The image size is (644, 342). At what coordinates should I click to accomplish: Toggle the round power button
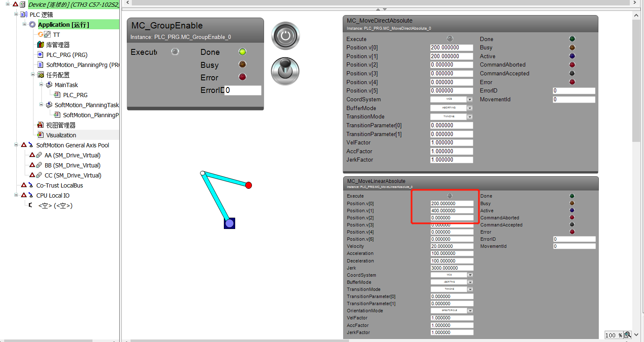point(285,36)
